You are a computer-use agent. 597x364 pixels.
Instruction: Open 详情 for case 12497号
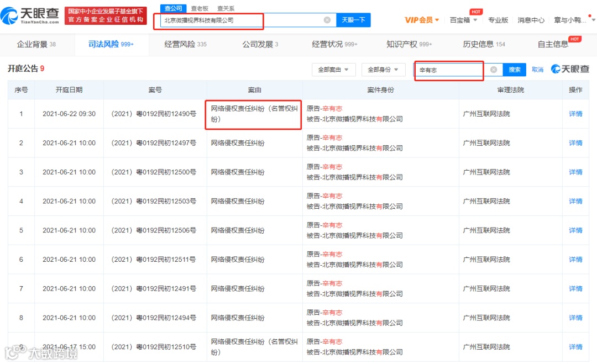pyautogui.click(x=575, y=143)
